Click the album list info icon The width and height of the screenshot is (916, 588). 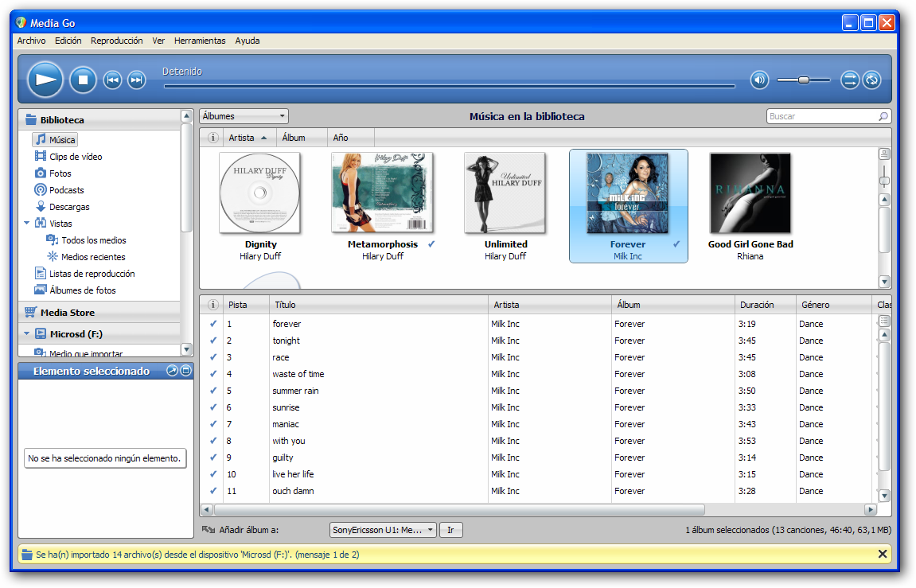coord(212,138)
